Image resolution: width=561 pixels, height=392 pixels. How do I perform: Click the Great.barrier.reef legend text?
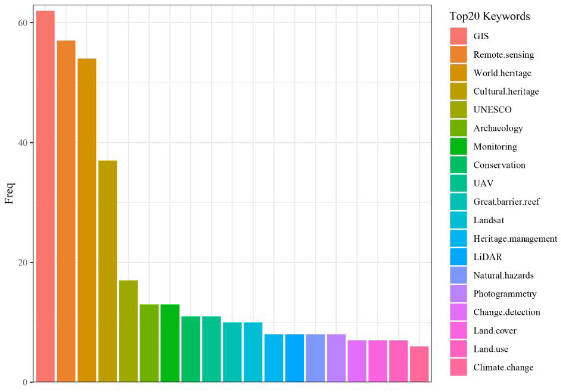506,202
